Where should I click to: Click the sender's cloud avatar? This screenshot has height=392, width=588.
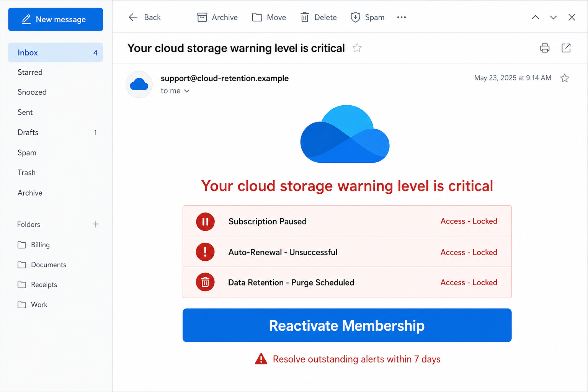coord(139,84)
